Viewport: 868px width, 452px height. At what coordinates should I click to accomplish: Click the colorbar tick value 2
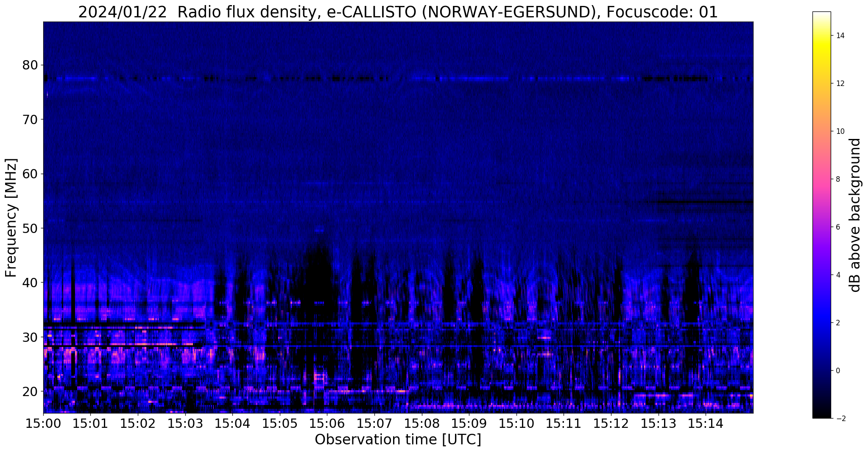click(837, 323)
